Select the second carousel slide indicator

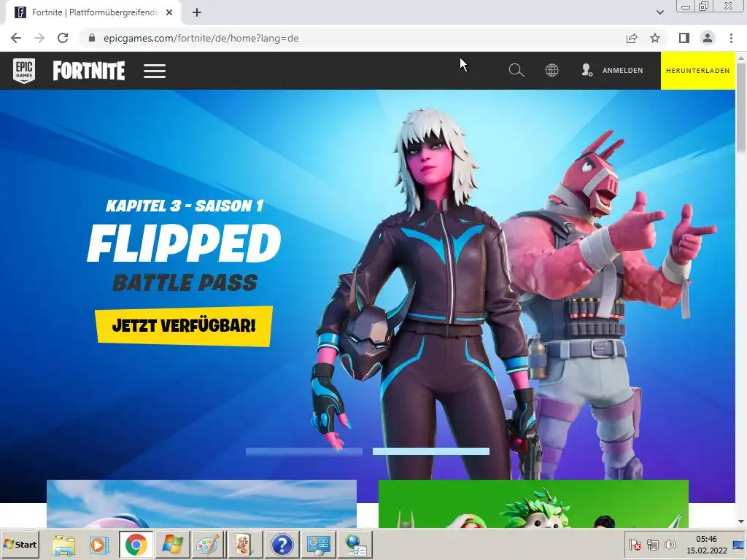pyautogui.click(x=430, y=451)
